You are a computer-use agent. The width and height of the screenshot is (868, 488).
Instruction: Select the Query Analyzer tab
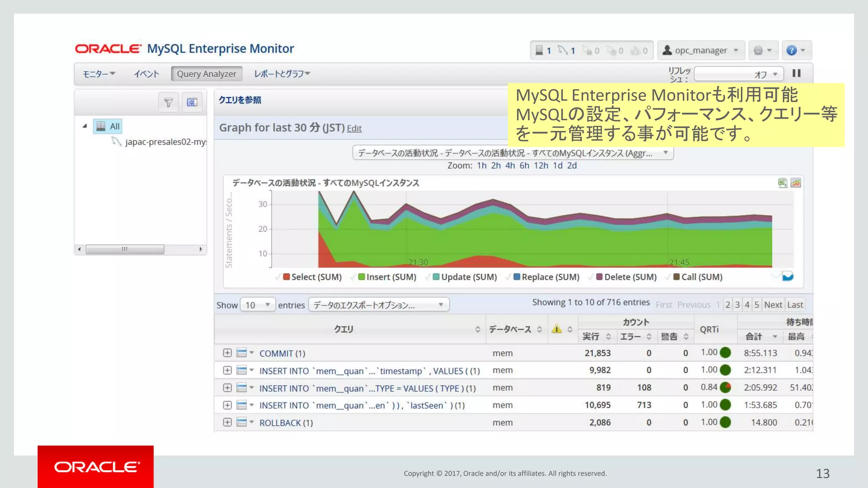tap(206, 74)
